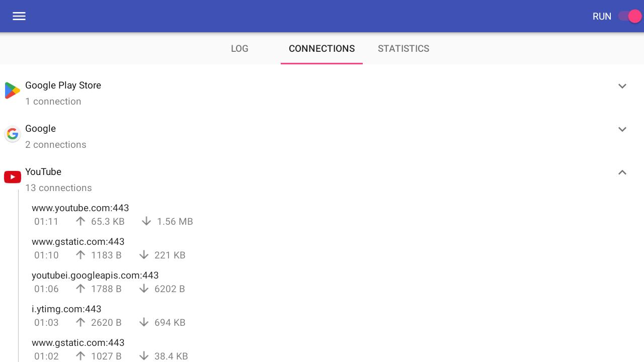Click the 01:11 duration value
The height and width of the screenshot is (362, 644).
pos(46,222)
